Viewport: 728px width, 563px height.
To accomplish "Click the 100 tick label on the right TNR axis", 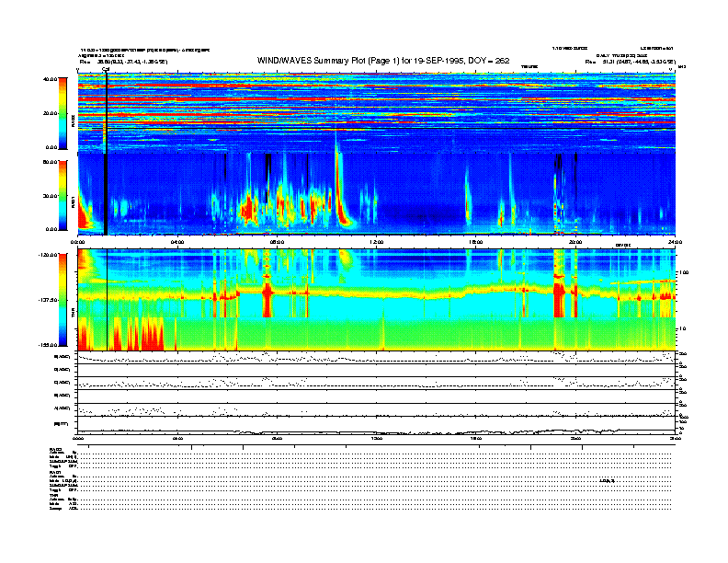I will click(x=685, y=272).
